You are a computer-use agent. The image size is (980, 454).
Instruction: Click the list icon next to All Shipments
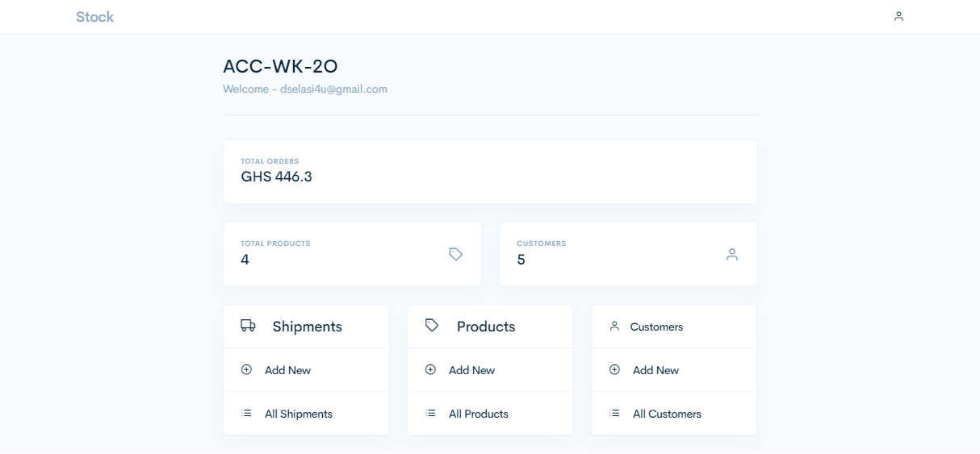click(x=246, y=413)
